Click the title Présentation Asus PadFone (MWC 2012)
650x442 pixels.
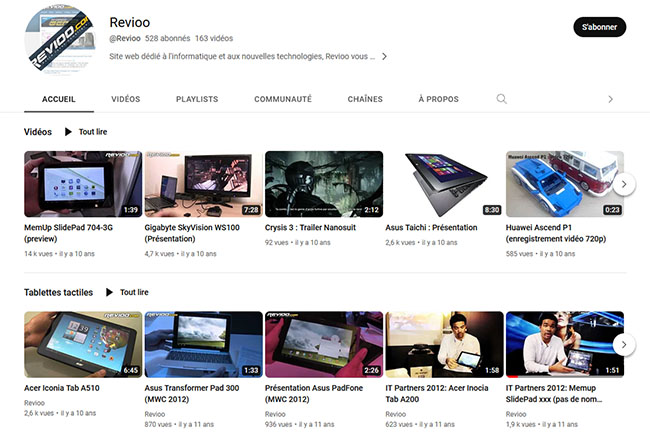click(314, 393)
